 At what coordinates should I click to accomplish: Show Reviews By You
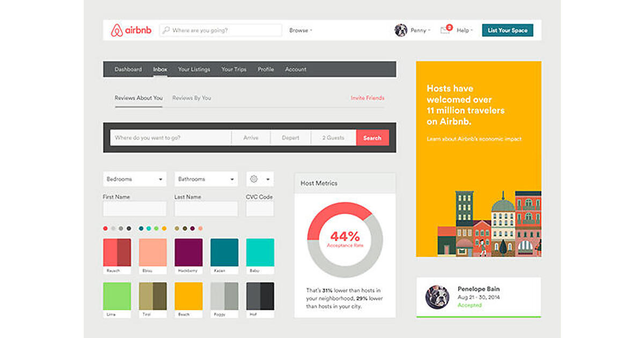point(192,98)
